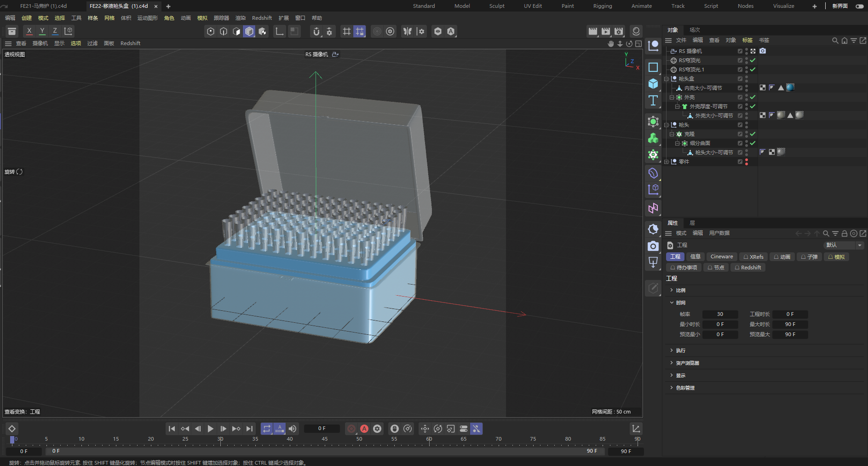
Task: Click the rectangle spline icon in side palette
Action: tap(653, 67)
